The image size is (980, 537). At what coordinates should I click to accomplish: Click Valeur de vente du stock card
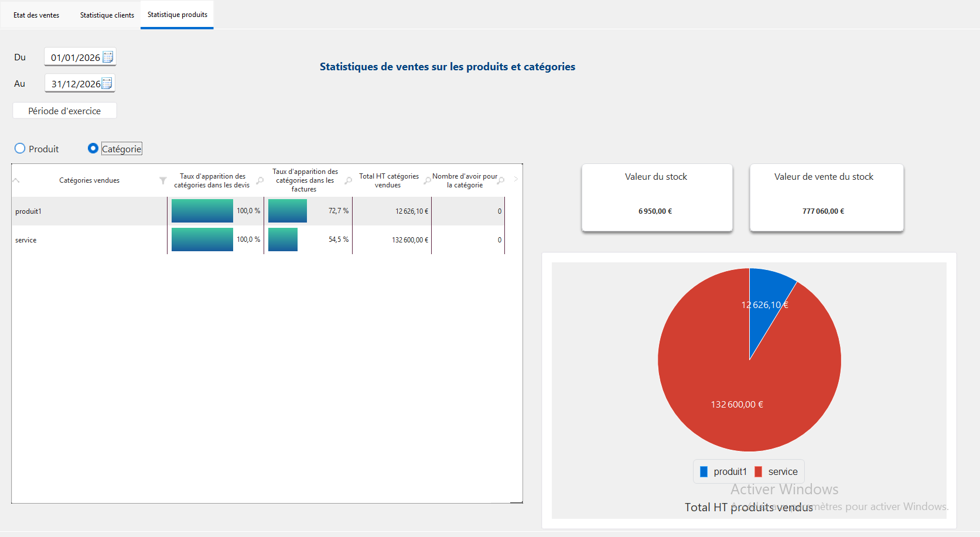click(x=827, y=197)
